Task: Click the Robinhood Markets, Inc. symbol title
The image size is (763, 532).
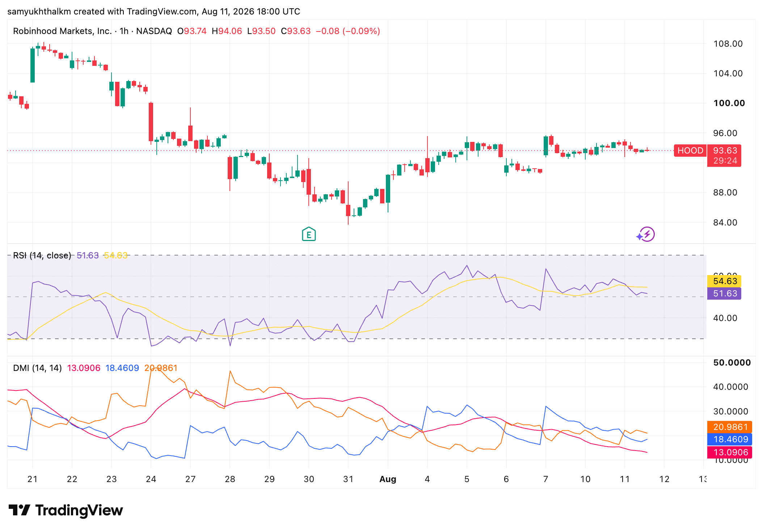Action: [62, 31]
